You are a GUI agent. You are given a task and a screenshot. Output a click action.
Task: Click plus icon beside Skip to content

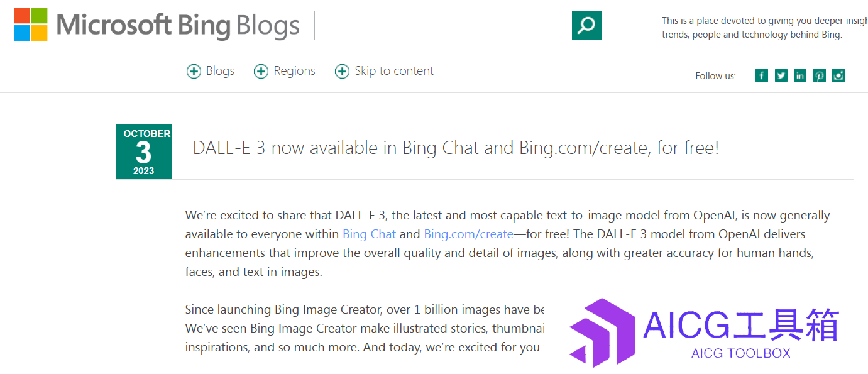[342, 72]
